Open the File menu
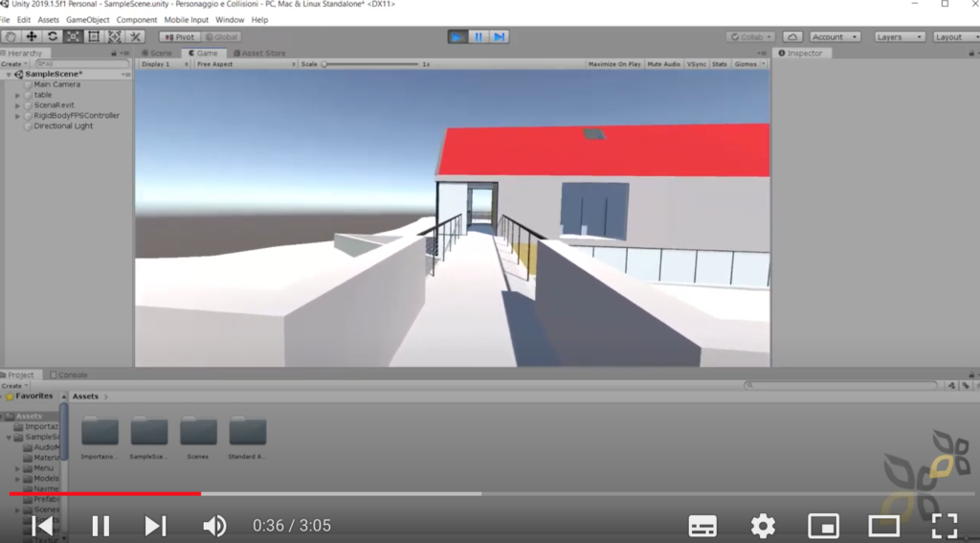This screenshot has width=980, height=543. [x=5, y=20]
